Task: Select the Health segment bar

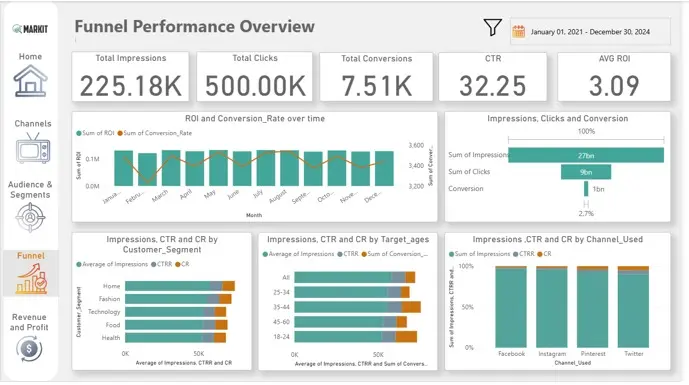Action: tap(175, 338)
